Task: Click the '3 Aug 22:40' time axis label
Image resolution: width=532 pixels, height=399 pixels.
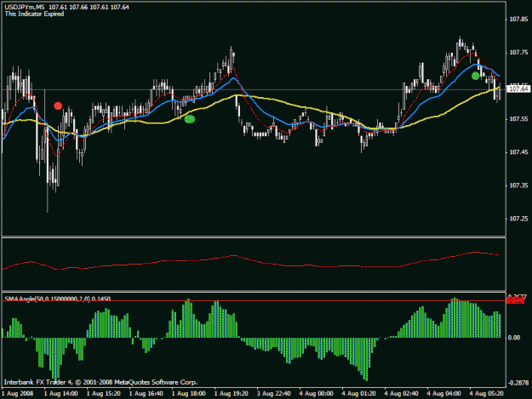Action: [274, 394]
